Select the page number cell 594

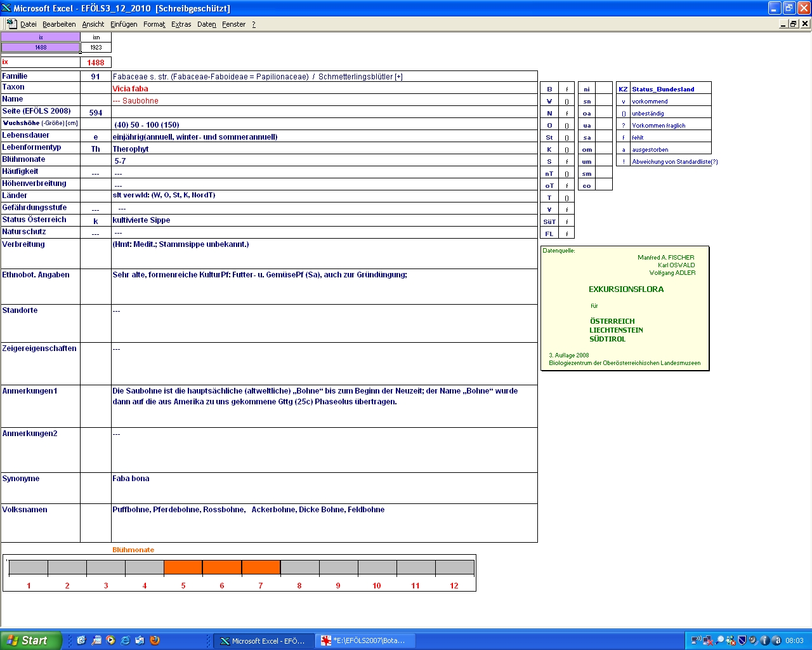(96, 112)
